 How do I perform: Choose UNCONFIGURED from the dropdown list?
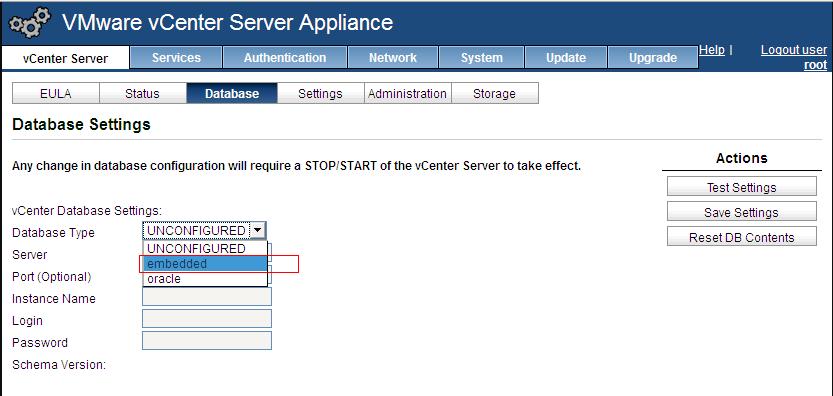click(x=205, y=248)
